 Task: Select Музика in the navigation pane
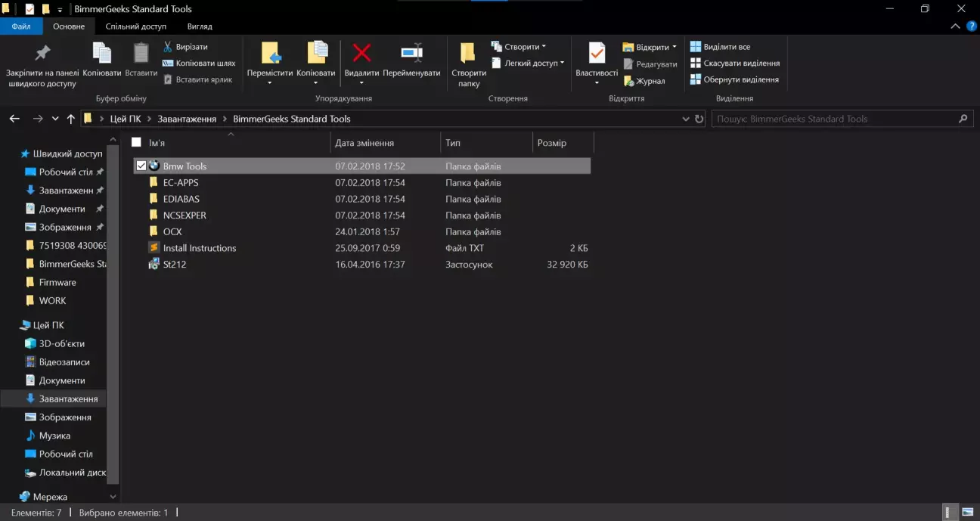pos(54,436)
